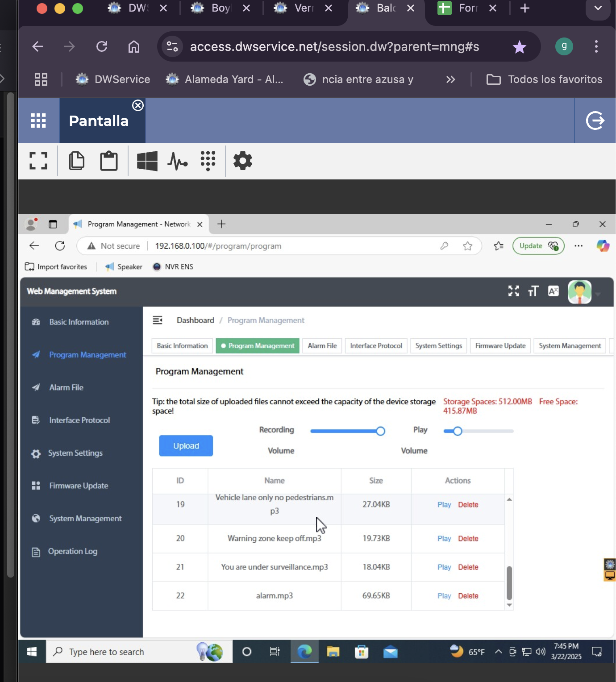
Task: Collapse sidebar with hamburger icon
Action: pos(158,320)
